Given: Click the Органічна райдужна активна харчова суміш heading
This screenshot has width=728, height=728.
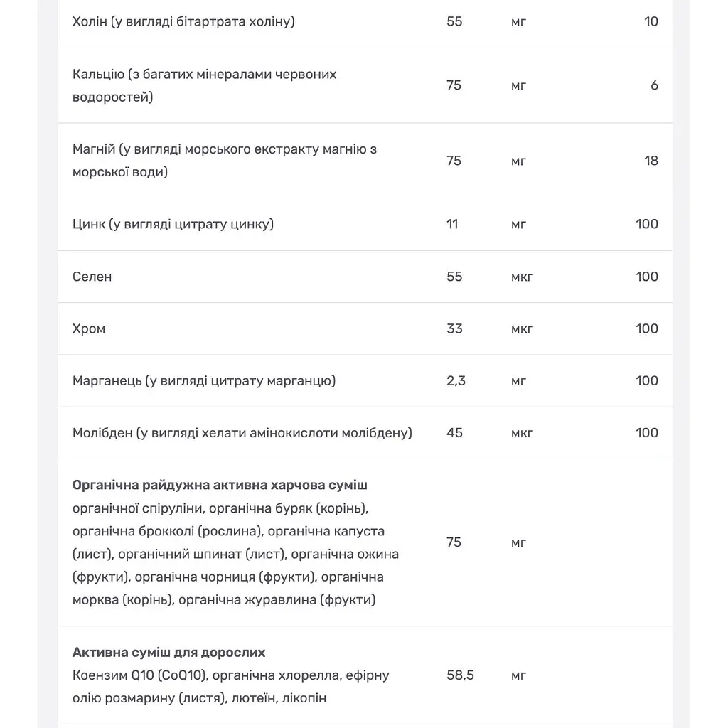Looking at the screenshot, I should [220, 485].
